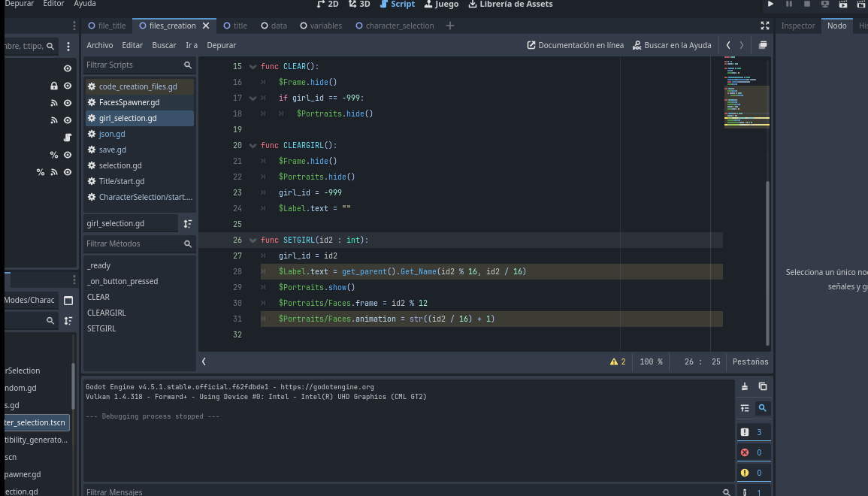Collapse the SETGIRL function at line 26
Viewport: 868px width, 496px height.
[x=253, y=240]
